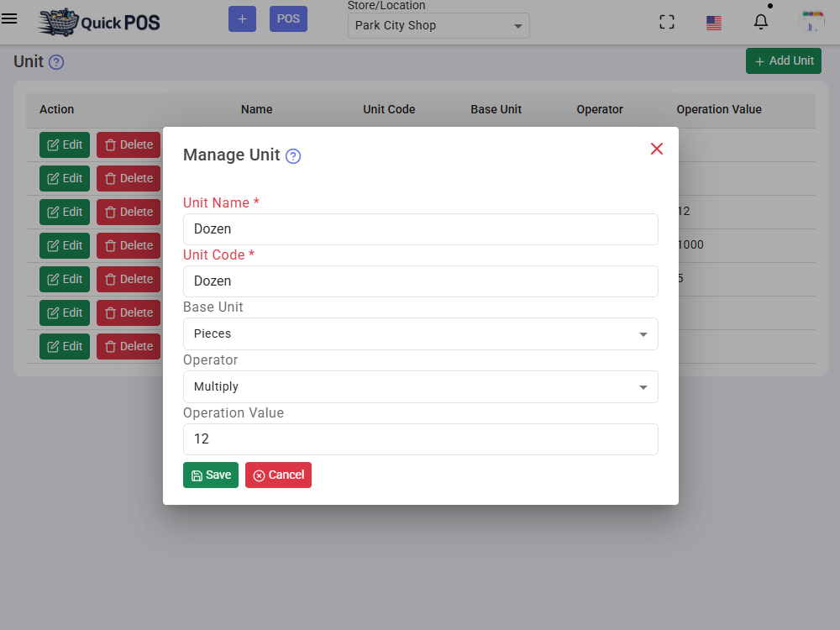This screenshot has height=630, width=840.
Task: Click Delete in the first table row
Action: (129, 144)
